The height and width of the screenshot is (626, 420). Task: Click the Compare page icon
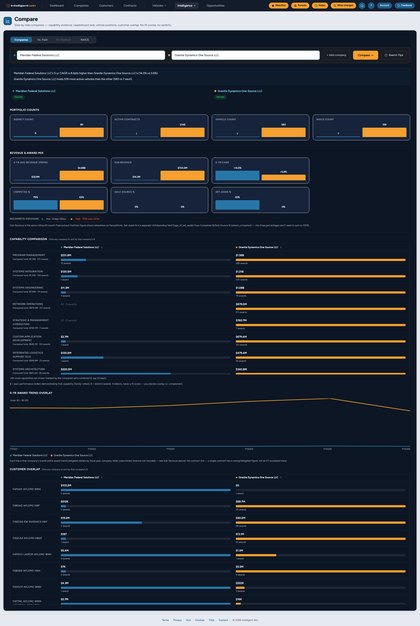coord(8,21)
